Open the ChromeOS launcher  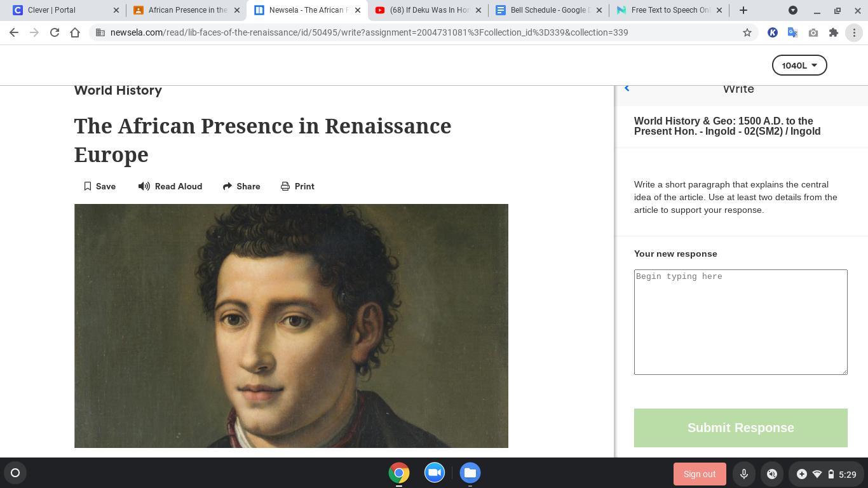click(x=15, y=473)
